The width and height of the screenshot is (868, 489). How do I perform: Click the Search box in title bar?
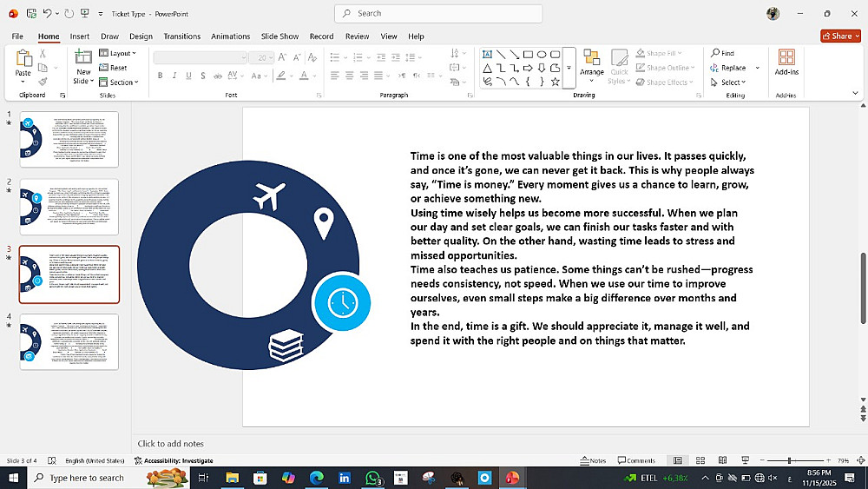click(x=438, y=13)
